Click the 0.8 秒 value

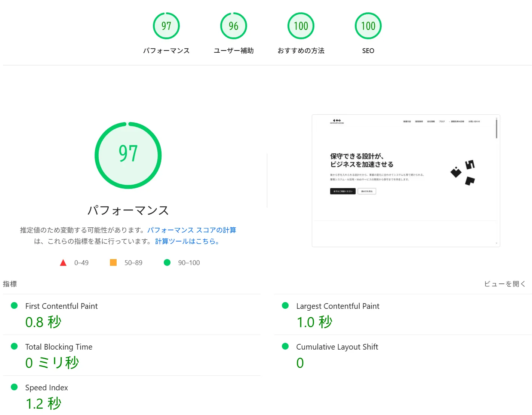[x=43, y=322]
